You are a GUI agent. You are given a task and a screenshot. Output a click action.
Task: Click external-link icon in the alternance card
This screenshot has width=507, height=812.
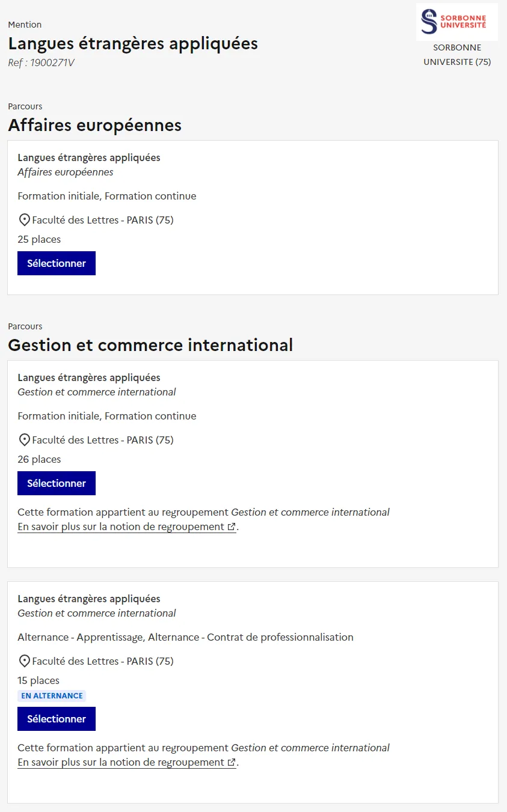coord(232,763)
